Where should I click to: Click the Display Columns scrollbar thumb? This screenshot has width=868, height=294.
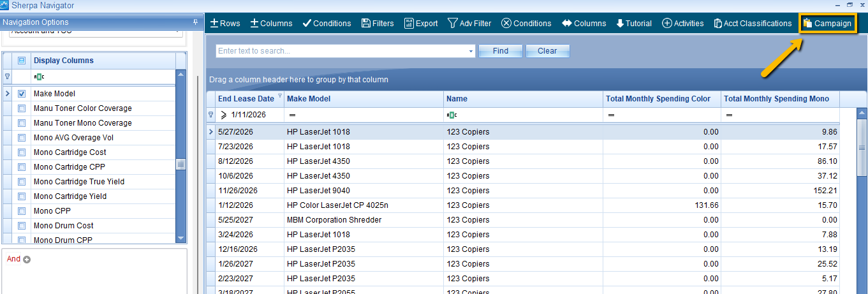(x=180, y=164)
